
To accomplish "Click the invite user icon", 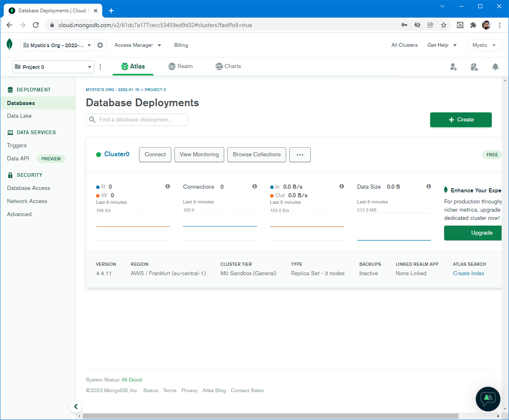I will pyautogui.click(x=453, y=67).
